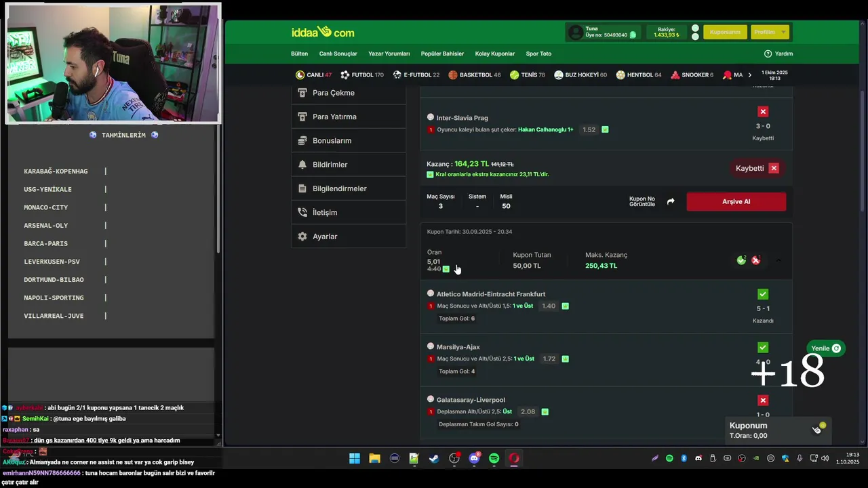Click green check on Atletico Madrid-Eintracht Frankfurt result
The width and height of the screenshot is (868, 488).
(x=763, y=294)
